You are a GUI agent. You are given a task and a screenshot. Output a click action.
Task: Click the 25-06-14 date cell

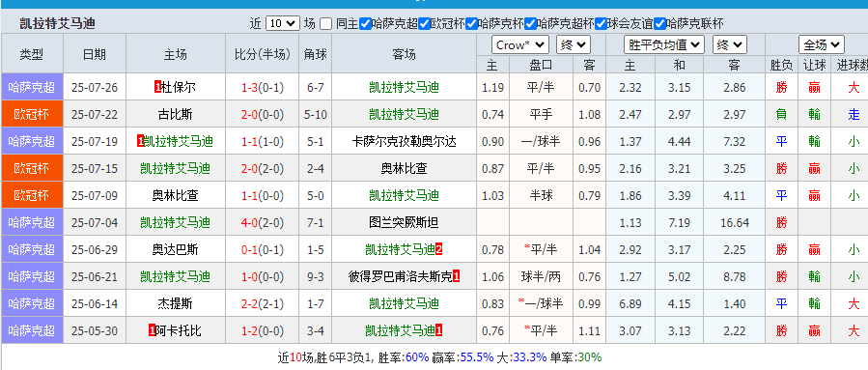tap(94, 304)
